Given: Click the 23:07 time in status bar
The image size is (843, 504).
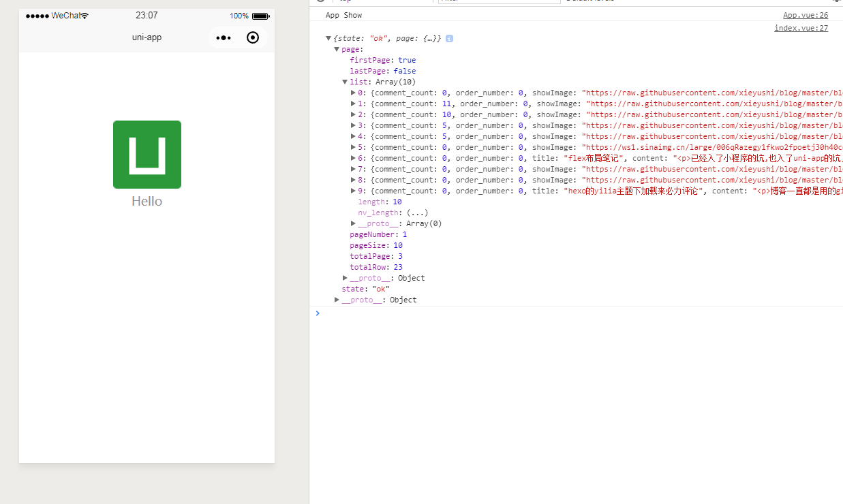Looking at the screenshot, I should coord(147,16).
